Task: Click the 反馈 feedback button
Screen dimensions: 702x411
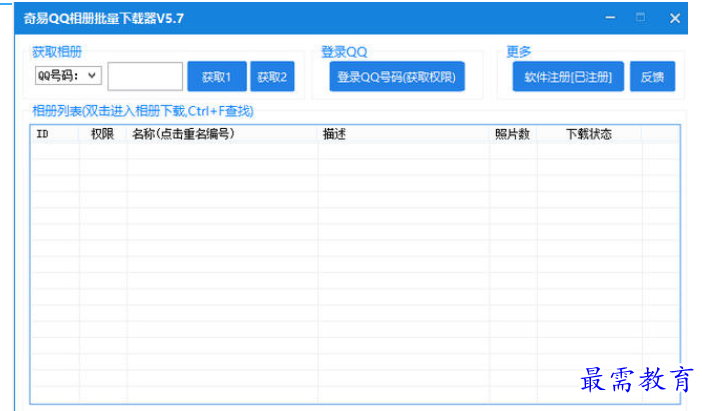Action: 652,77
